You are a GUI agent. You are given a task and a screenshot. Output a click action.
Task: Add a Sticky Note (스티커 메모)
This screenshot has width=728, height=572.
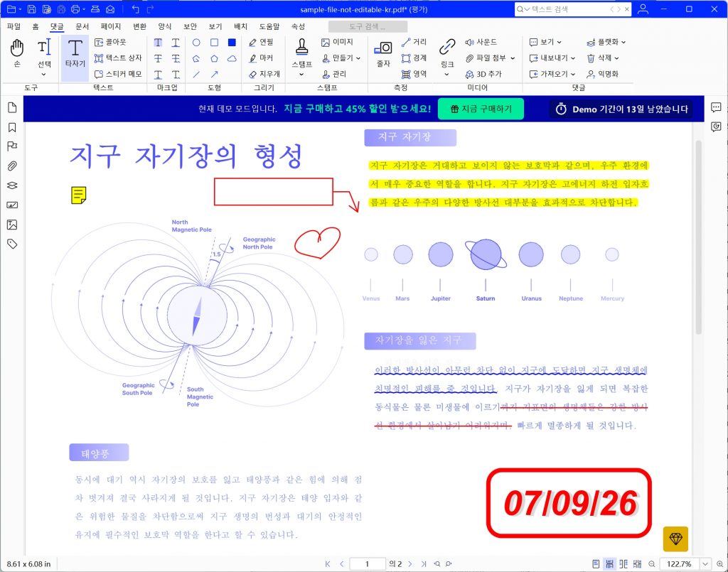point(118,74)
